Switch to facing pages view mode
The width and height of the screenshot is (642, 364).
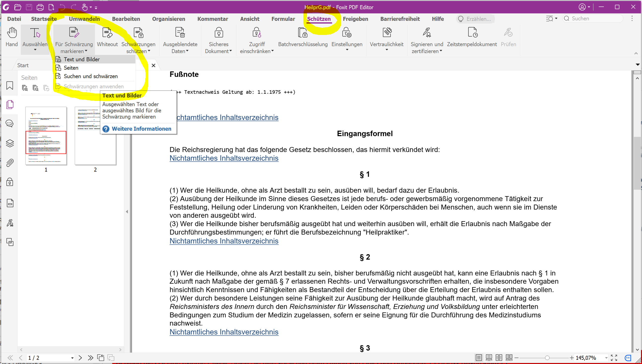[x=499, y=358]
